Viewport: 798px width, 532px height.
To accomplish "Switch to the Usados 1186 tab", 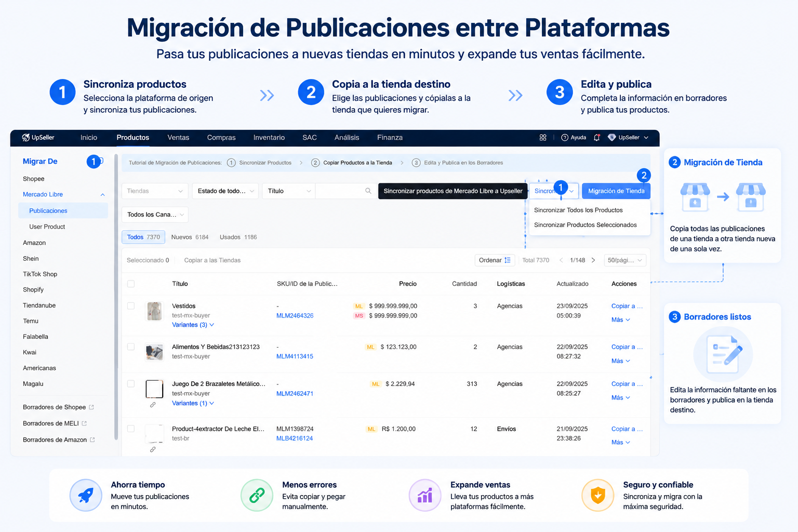I will point(238,237).
